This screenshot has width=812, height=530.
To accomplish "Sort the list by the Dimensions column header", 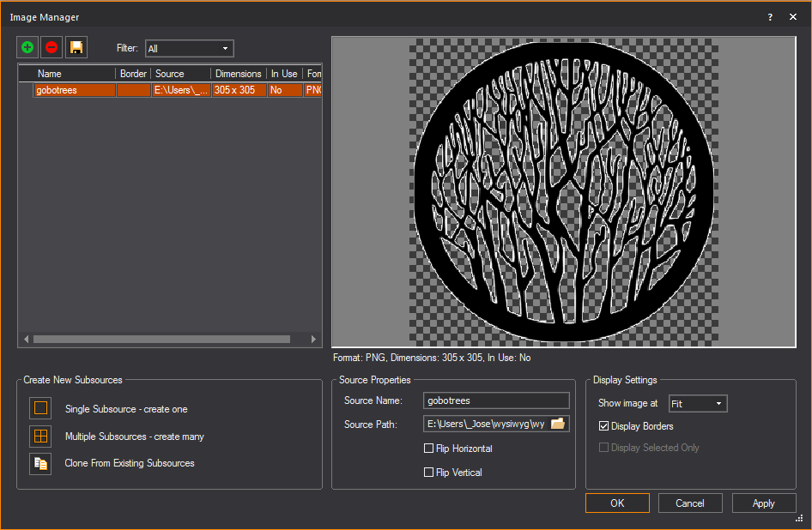I will click(239, 74).
